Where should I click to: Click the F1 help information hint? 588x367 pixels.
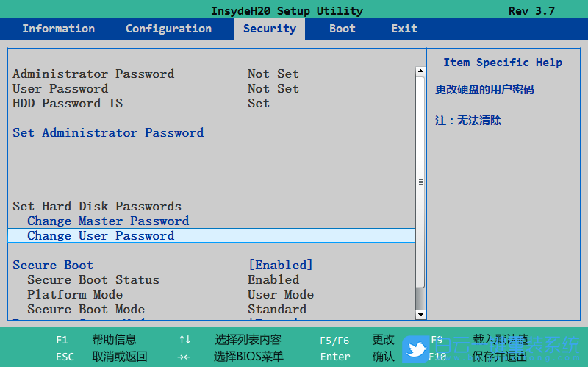pos(62,340)
